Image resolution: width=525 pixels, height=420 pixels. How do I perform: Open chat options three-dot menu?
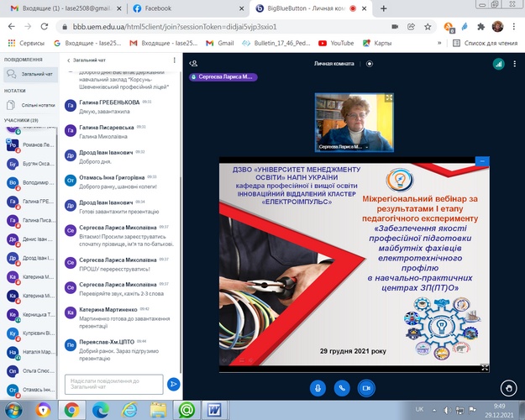[x=174, y=60]
